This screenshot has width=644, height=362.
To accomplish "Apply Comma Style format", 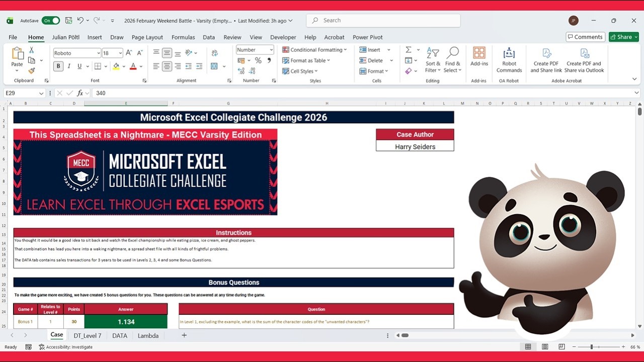I will pos(269,60).
